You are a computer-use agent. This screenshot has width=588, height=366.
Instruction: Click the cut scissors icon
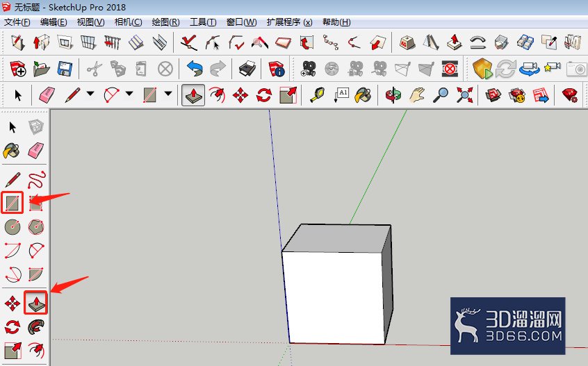point(95,69)
